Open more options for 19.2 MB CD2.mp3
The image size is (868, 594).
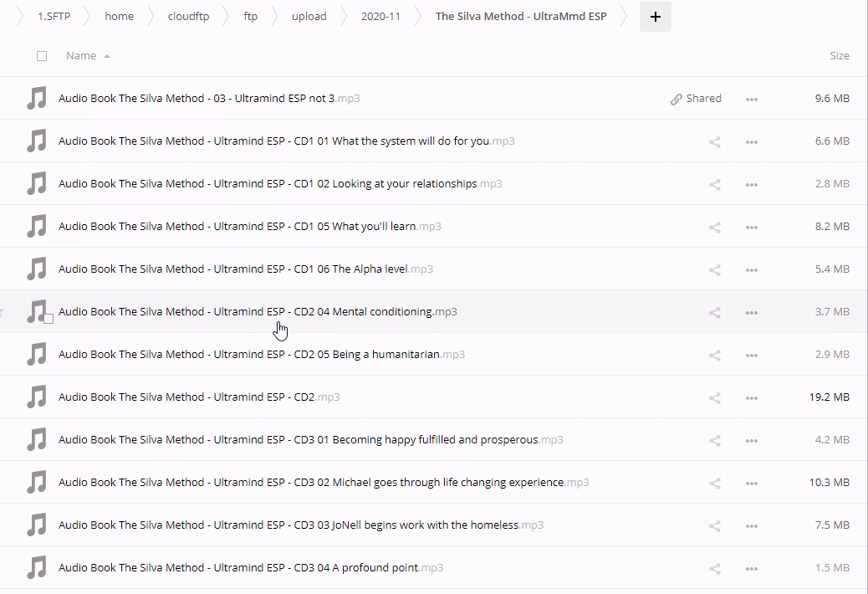[751, 398]
